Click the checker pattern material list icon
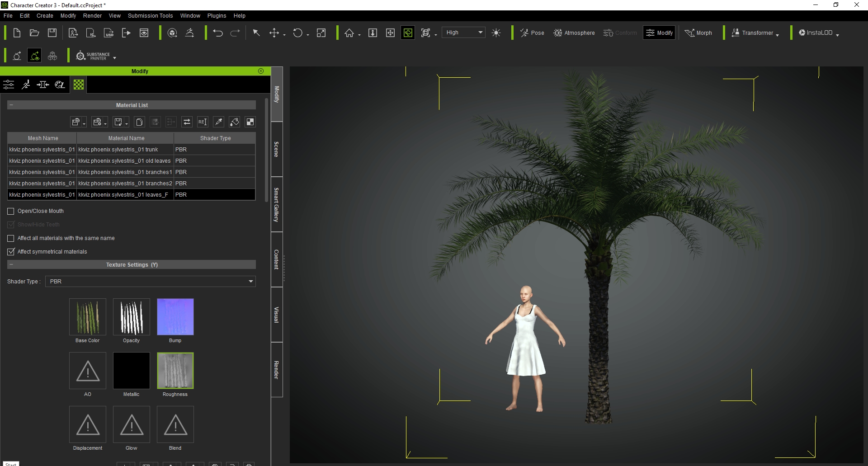 pos(250,122)
